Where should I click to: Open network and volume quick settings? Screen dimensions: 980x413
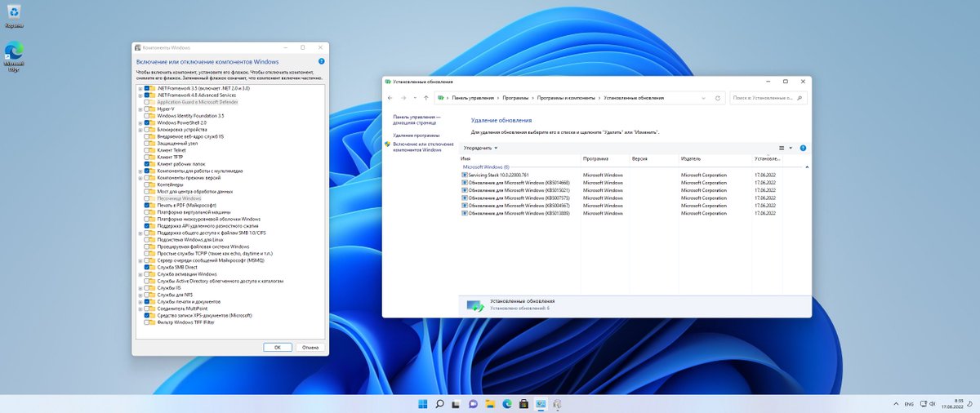(928, 403)
